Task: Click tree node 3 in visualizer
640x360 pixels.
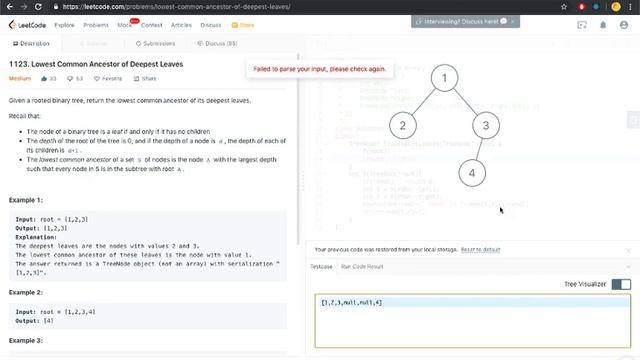Action: tap(486, 125)
